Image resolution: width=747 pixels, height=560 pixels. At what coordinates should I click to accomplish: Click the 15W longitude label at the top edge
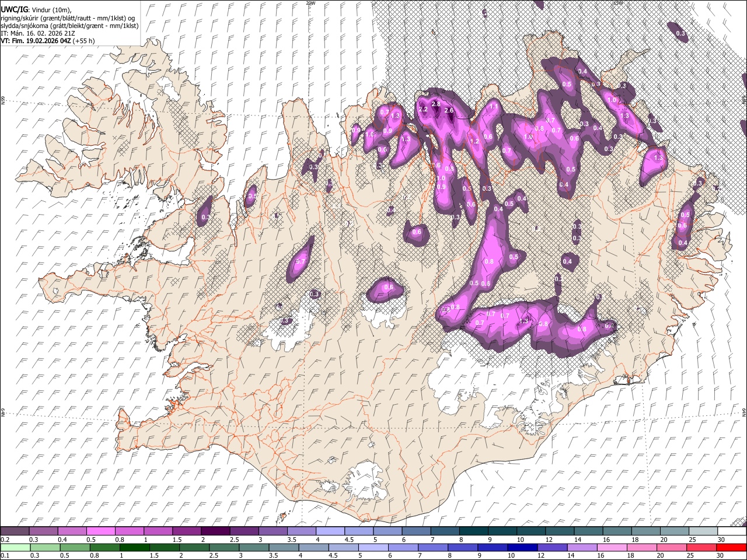click(618, 3)
